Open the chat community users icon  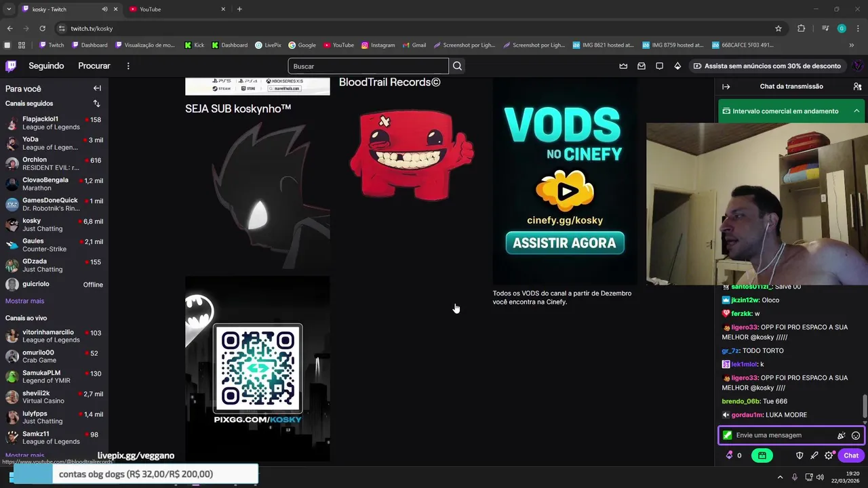click(857, 87)
